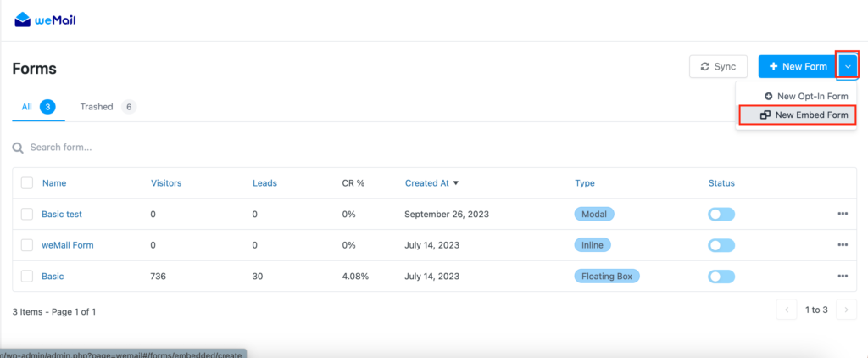Open more options for weMail Form
Screen dimensions: 868x358
point(843,245)
